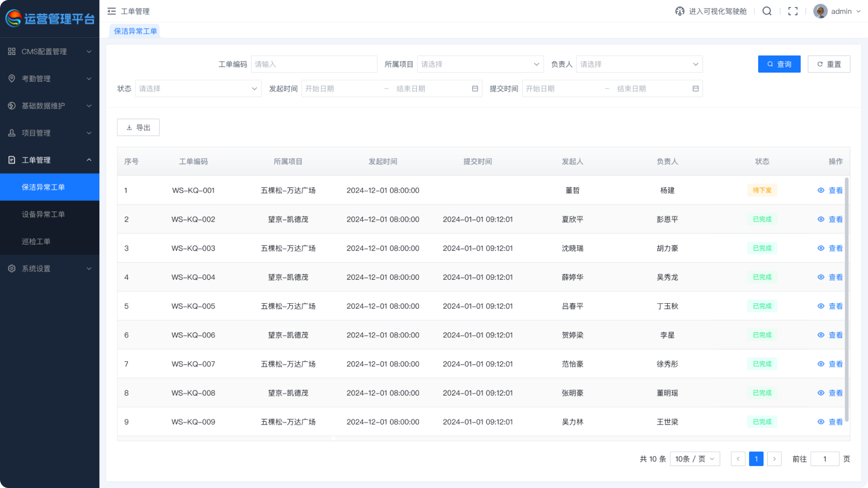Click the 查询 search button
The width and height of the screenshot is (868, 488).
point(779,64)
